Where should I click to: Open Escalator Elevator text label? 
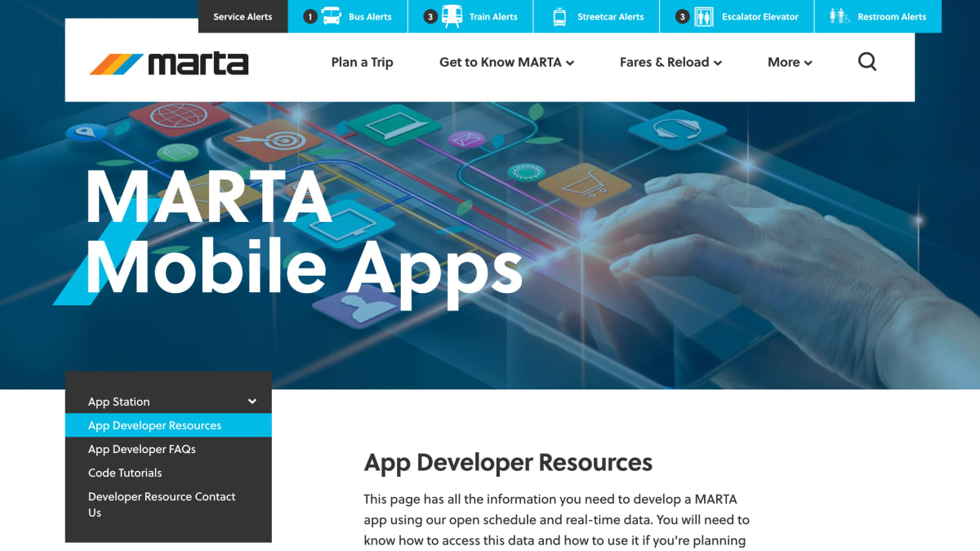[760, 16]
